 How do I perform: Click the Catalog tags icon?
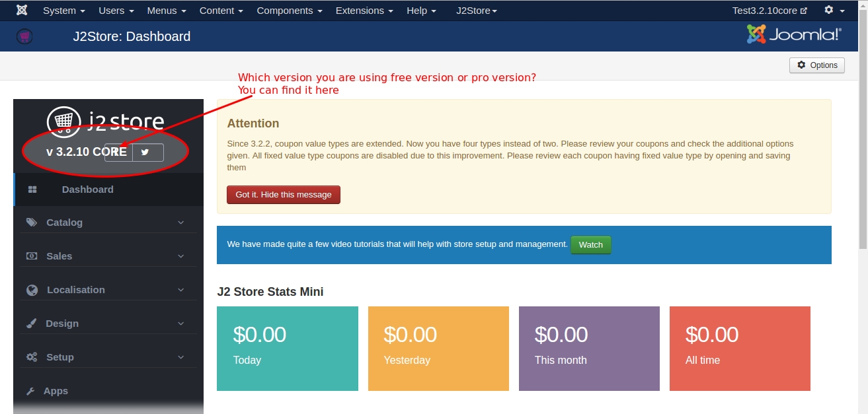click(32, 223)
